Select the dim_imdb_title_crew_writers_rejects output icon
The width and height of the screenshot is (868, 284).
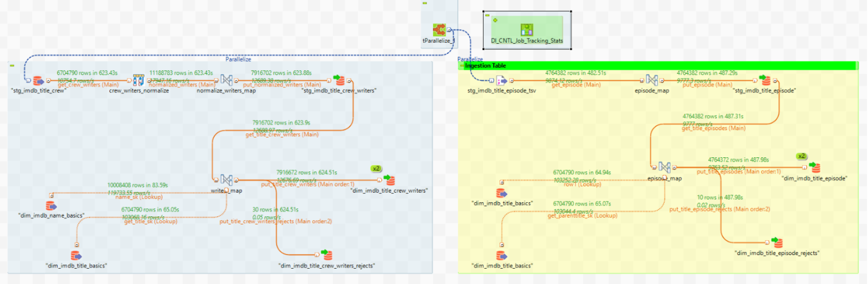click(327, 255)
